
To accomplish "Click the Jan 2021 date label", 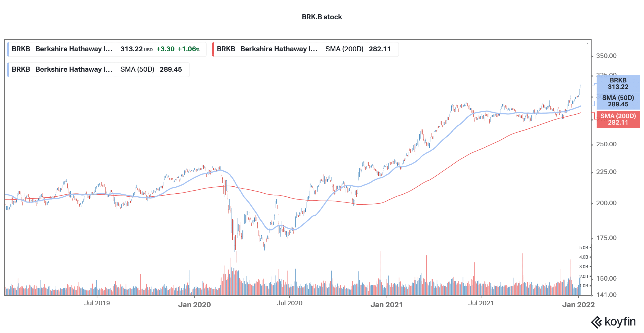I will coord(387,305).
